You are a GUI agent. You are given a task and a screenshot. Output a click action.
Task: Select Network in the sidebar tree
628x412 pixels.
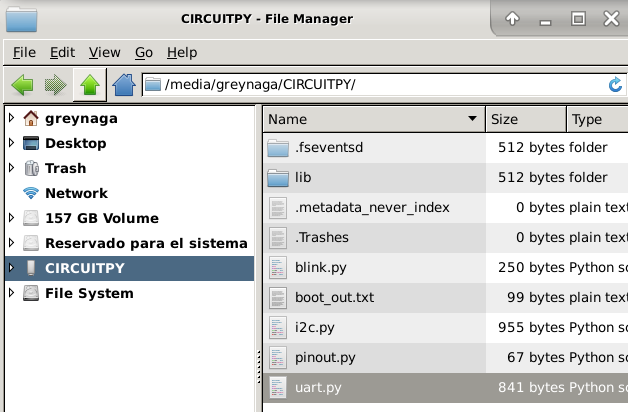point(76,193)
